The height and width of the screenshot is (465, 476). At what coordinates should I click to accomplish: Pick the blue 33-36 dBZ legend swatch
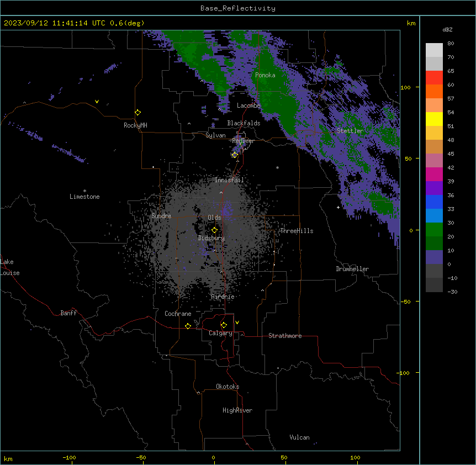pyautogui.click(x=434, y=202)
